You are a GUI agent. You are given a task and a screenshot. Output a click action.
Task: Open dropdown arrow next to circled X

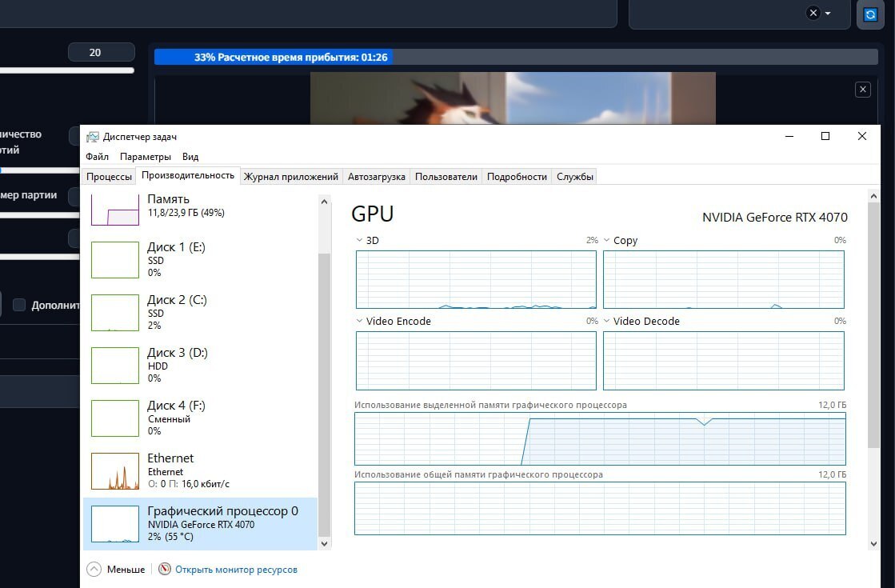(828, 13)
